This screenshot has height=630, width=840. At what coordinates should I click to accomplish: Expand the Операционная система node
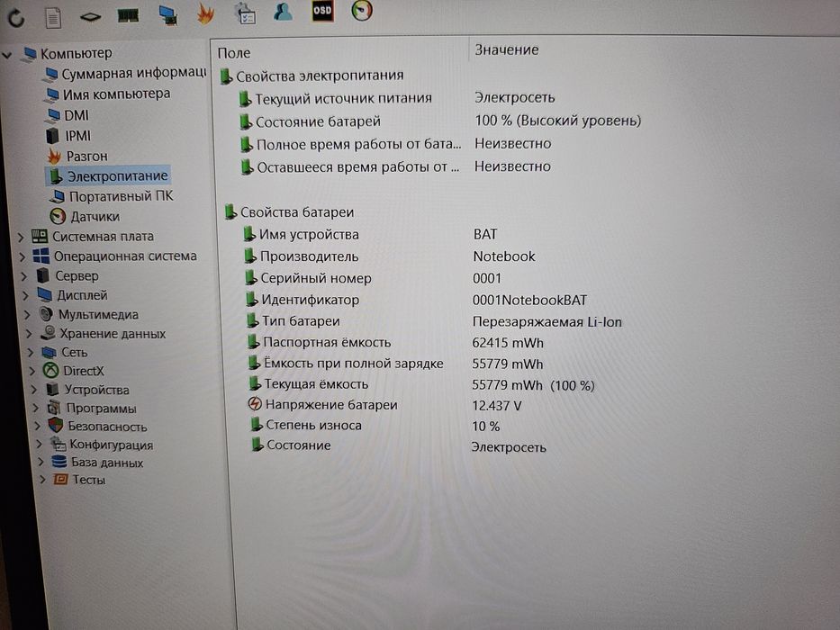(22, 257)
